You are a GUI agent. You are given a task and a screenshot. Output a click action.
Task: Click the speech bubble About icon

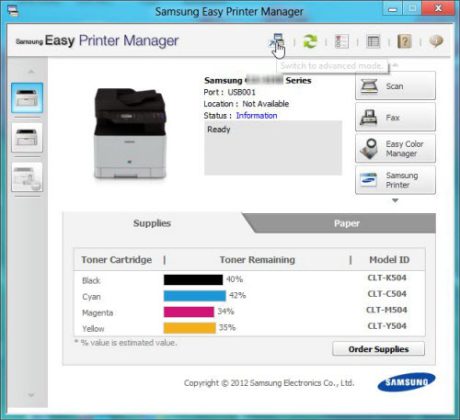click(x=436, y=41)
